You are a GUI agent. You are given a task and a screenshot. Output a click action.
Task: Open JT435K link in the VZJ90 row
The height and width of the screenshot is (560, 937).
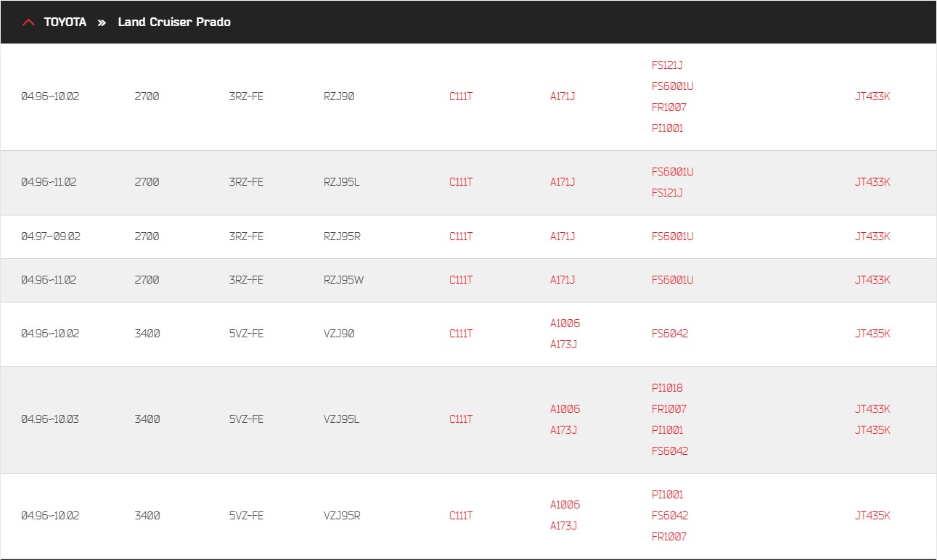[x=872, y=334]
